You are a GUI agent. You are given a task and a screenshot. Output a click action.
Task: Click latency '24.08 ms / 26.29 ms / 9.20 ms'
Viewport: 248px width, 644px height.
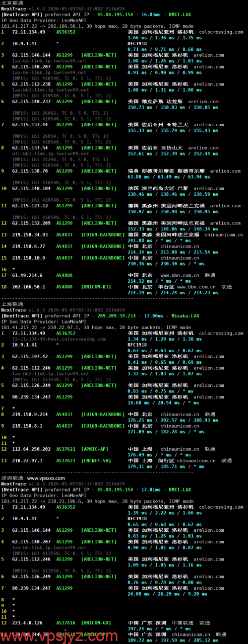point(166,594)
